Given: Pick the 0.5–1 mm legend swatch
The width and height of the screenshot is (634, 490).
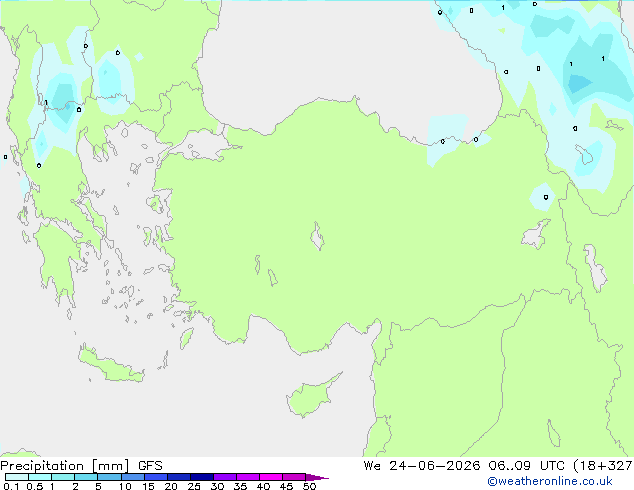Looking at the screenshot, I should point(40,477).
